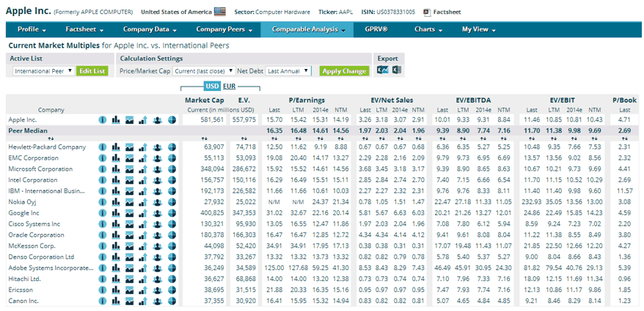The width and height of the screenshot is (644, 311).
Task: Open Net Debt Last Annual dropdown
Action: pos(288,71)
